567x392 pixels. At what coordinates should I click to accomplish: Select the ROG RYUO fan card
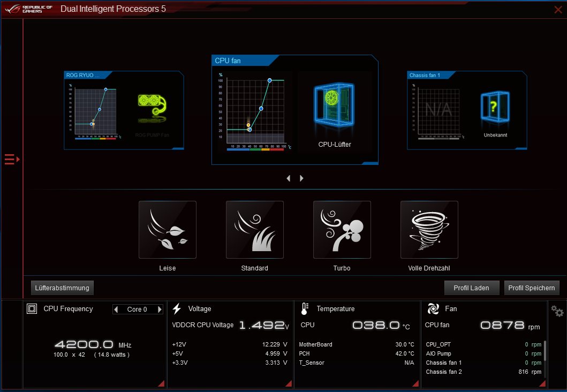(124, 110)
